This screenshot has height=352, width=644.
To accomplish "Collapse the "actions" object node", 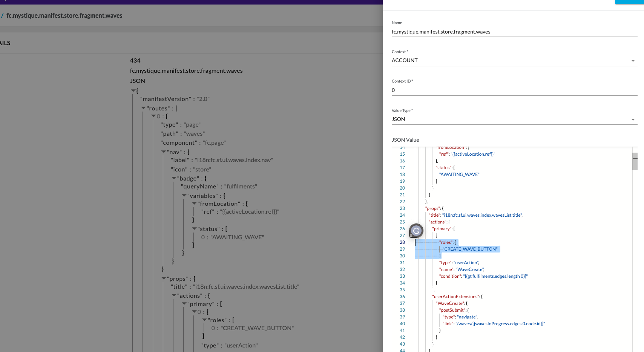I will 174,296.
